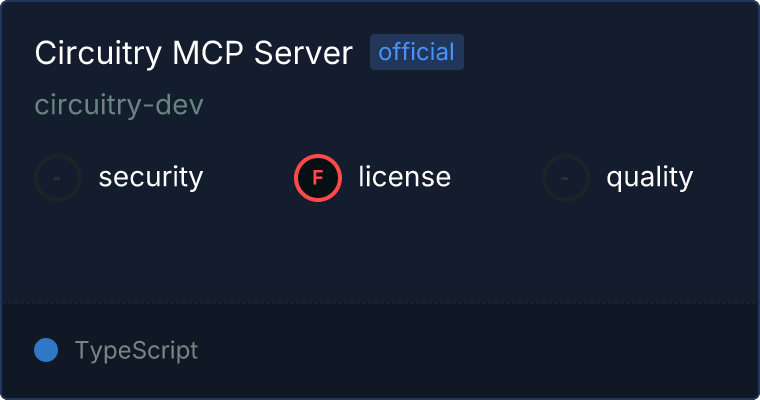Screen dimensions: 760x400
Task: Click the darker footer area beside TypeScript
Action: (x=475, y=351)
